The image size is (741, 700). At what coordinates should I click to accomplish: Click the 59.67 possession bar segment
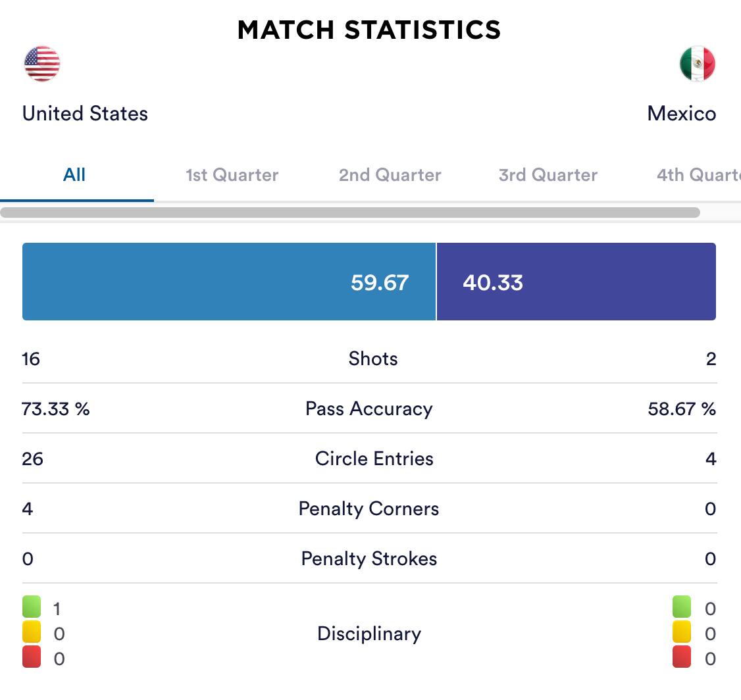pyautogui.click(x=229, y=282)
